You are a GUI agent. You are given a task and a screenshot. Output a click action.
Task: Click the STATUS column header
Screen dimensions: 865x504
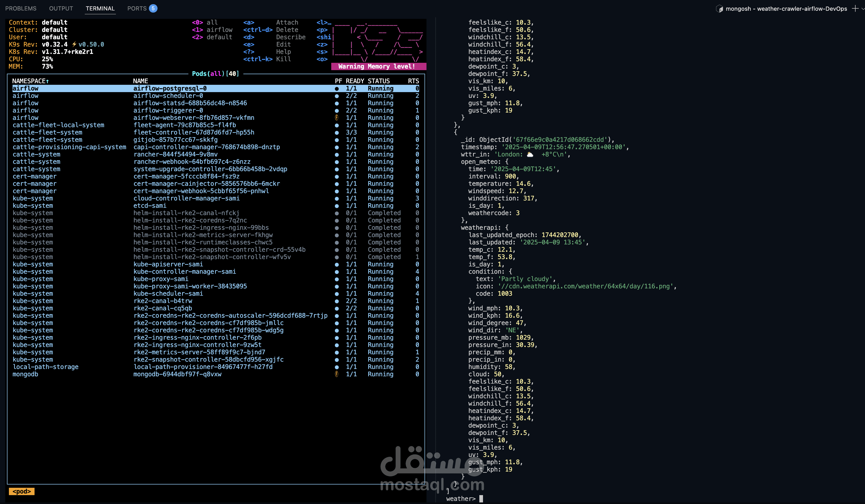tap(379, 81)
